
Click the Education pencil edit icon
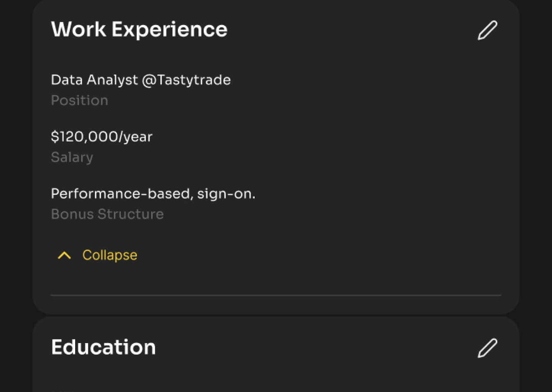pyautogui.click(x=488, y=348)
